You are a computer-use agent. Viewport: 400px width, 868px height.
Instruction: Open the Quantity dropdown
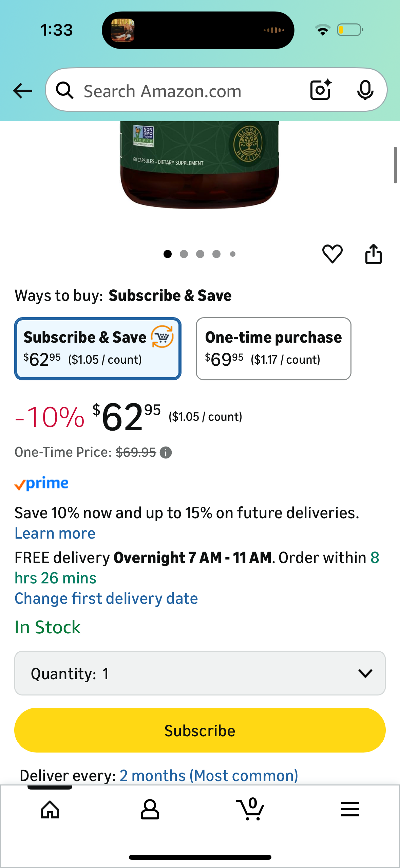coord(200,673)
